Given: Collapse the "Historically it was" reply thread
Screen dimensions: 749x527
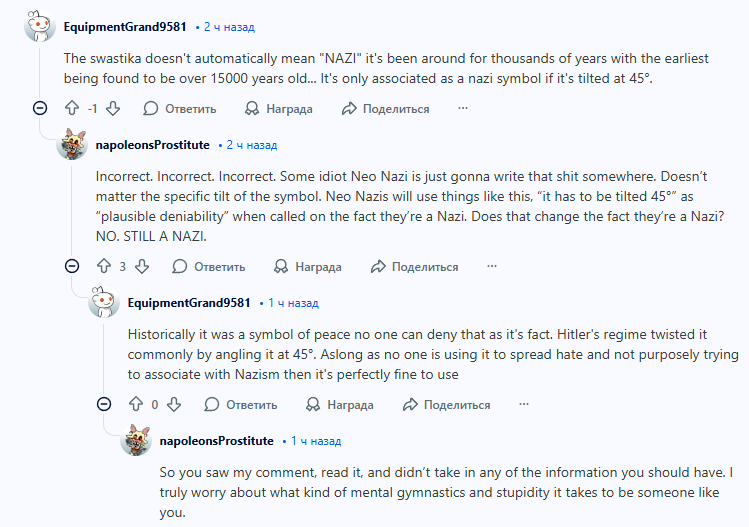Looking at the screenshot, I should click(x=103, y=405).
